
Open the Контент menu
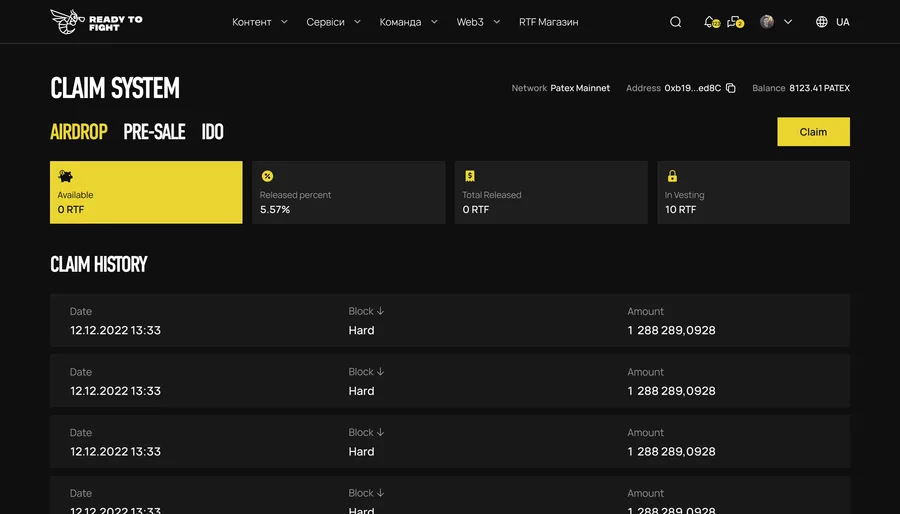tap(251, 22)
